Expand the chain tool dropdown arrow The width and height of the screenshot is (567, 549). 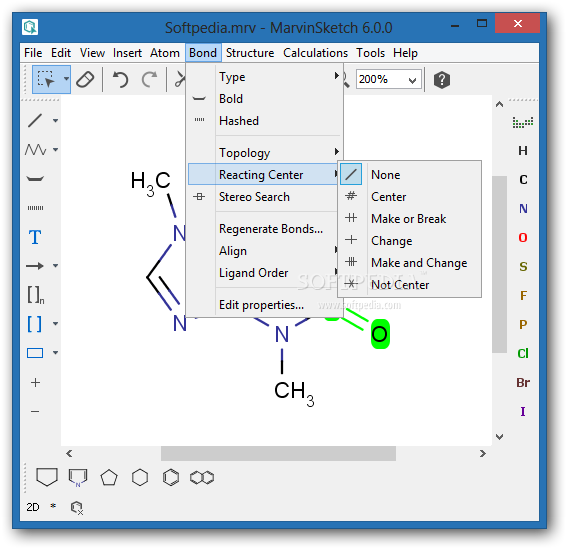(55, 149)
